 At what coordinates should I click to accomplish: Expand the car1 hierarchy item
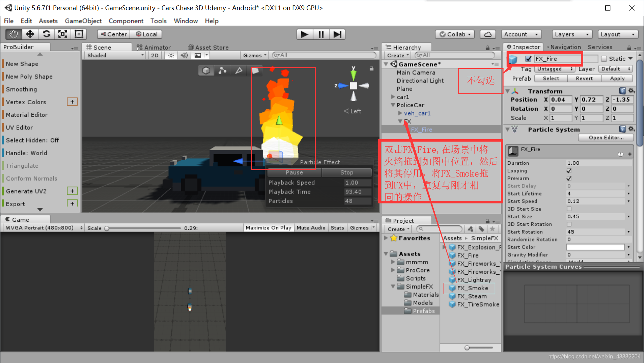point(393,97)
